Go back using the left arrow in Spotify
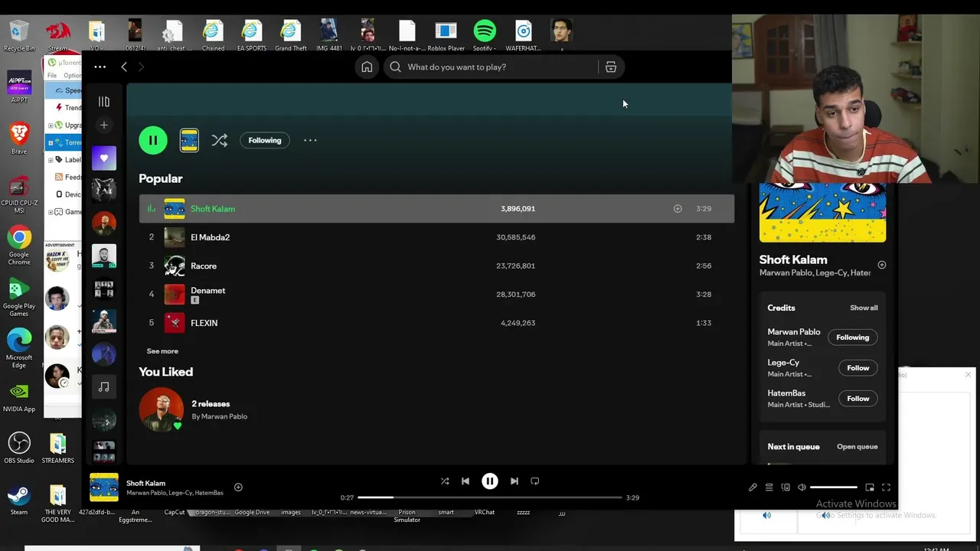The image size is (980, 551). pyautogui.click(x=124, y=67)
